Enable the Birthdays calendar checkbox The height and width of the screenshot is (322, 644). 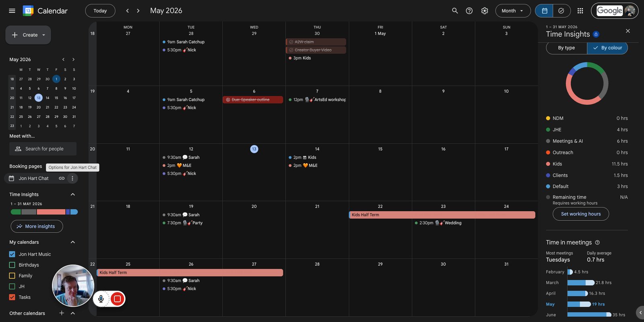point(12,265)
